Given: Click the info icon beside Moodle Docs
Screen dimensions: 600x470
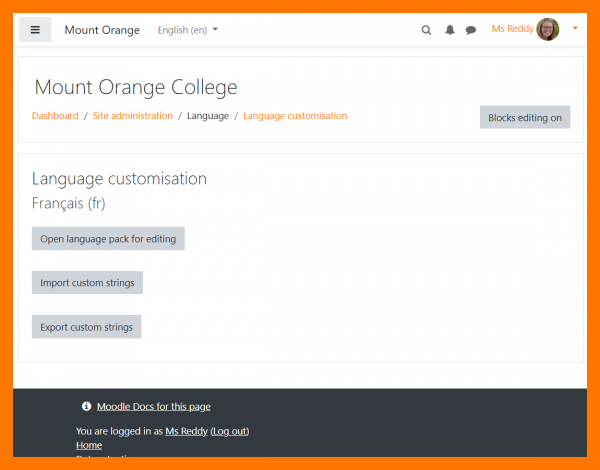Looking at the screenshot, I should [x=86, y=406].
